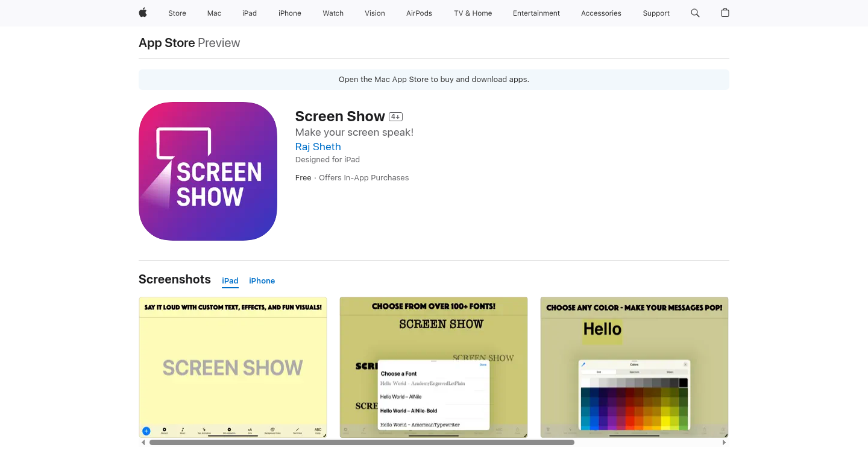Viewport: 868px width, 459px height.
Task: Open the Choose From Over 100+ Fonts screenshot
Action: pos(433,367)
